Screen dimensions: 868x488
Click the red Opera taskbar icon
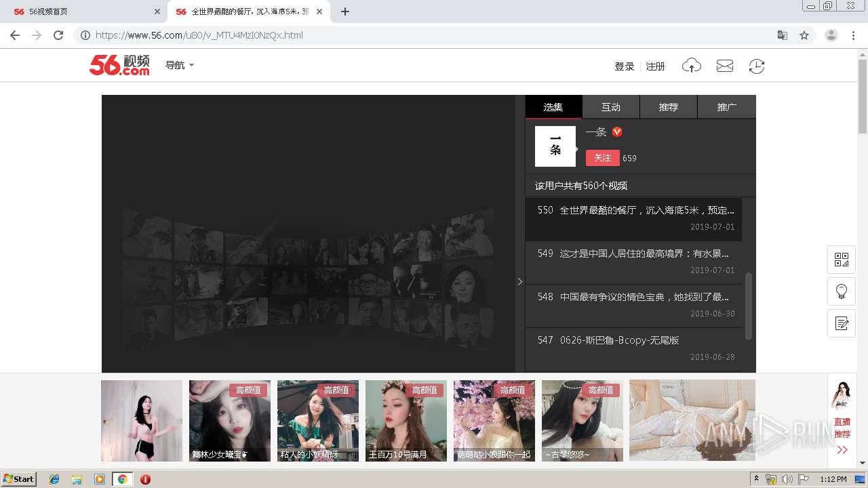[145, 479]
